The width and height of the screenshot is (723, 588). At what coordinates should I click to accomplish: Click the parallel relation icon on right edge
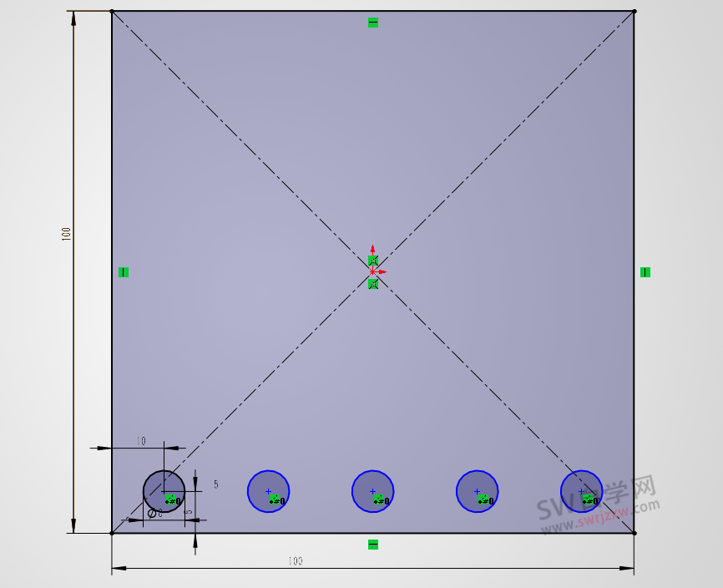645,271
